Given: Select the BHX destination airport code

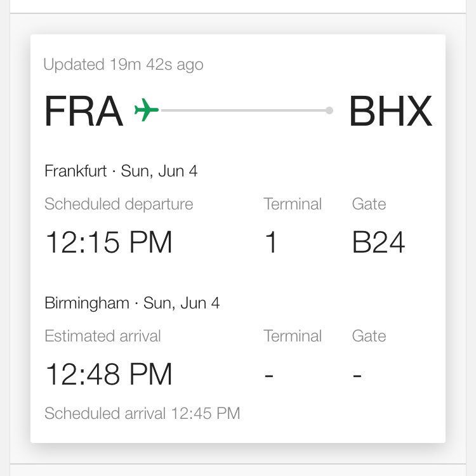Looking at the screenshot, I should (390, 111).
